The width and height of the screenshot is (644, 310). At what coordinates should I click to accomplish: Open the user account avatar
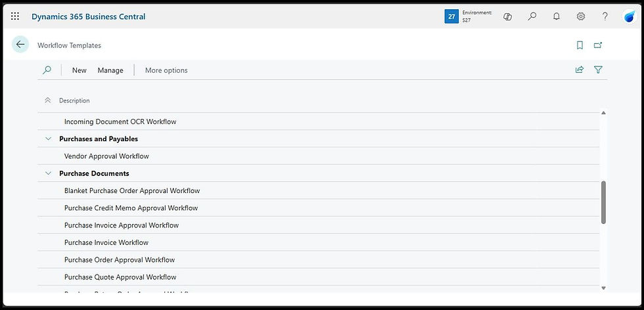coord(630,16)
